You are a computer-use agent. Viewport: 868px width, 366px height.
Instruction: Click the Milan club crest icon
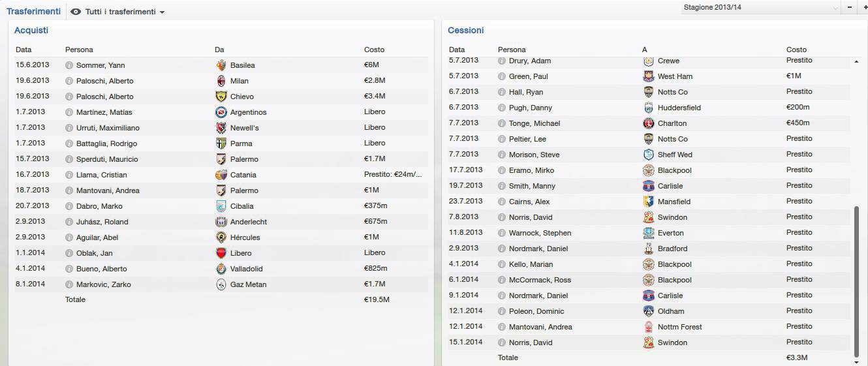tap(221, 81)
